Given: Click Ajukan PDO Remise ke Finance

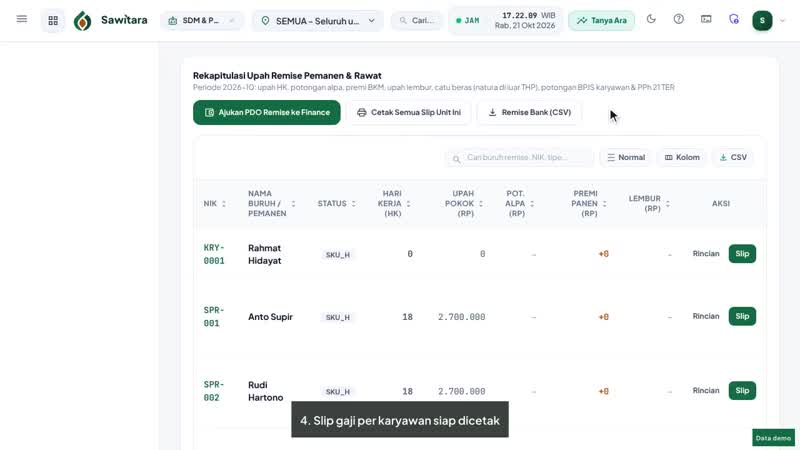Looking at the screenshot, I should 267,112.
